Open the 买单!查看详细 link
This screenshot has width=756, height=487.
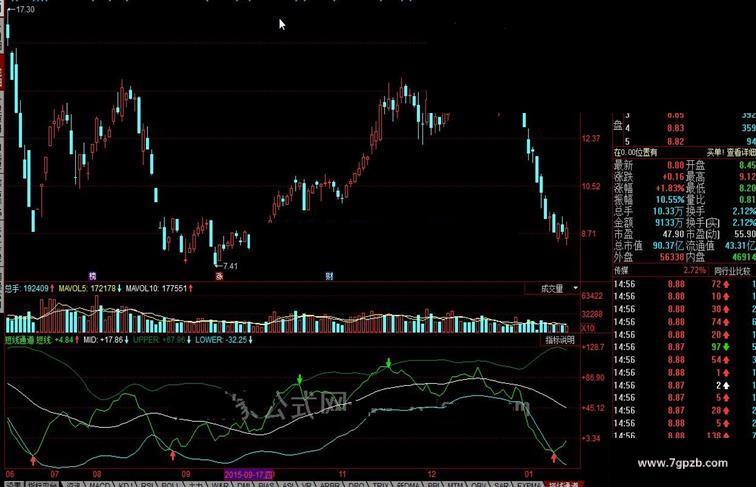tap(731, 152)
